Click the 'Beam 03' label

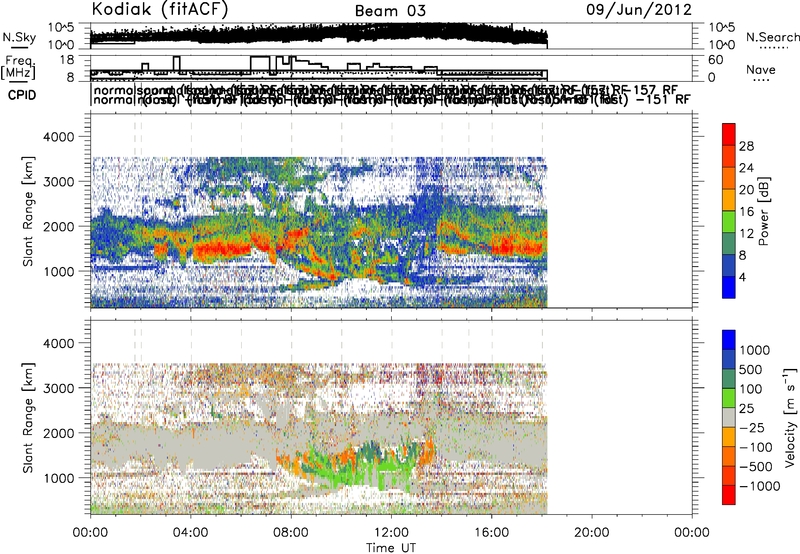390,11
